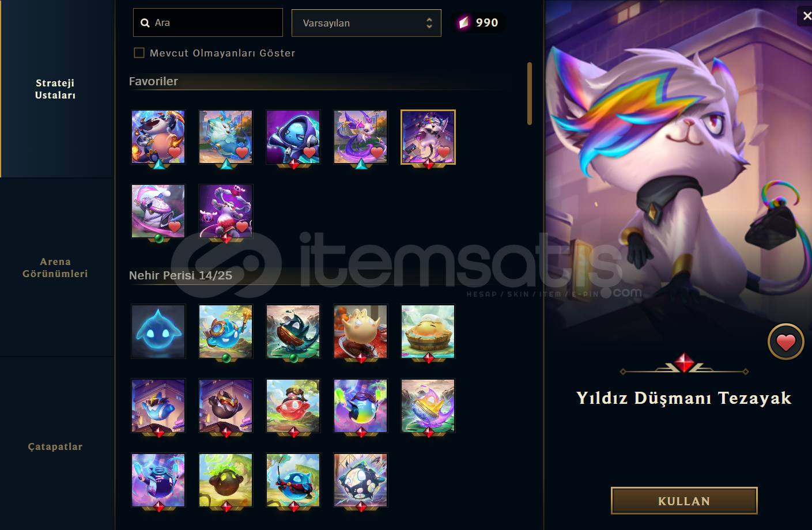Image resolution: width=812 pixels, height=530 pixels.
Task: Select the red tomato-like River Sprite icon
Action: tap(293, 406)
